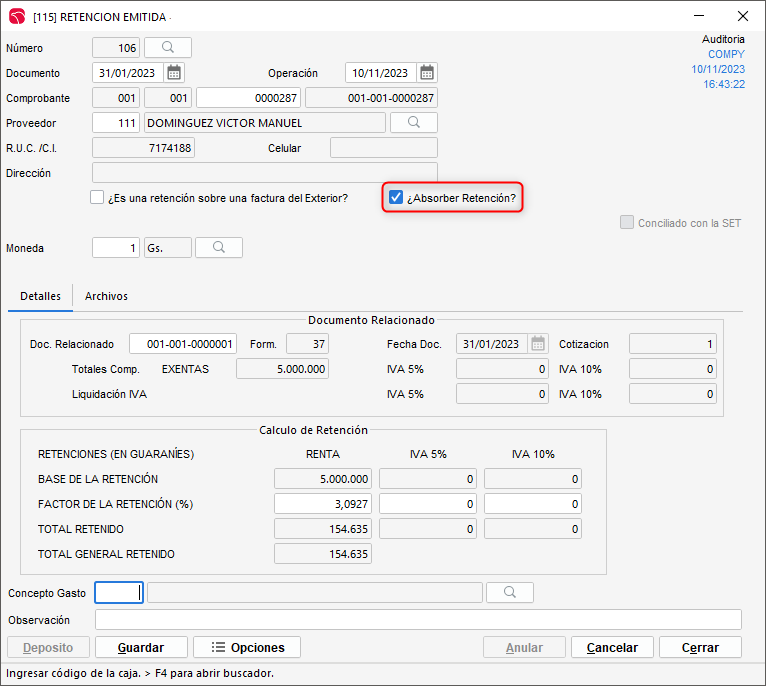Viewport: 766px width, 686px height.
Task: Click the Cancelar button
Action: tap(611, 648)
